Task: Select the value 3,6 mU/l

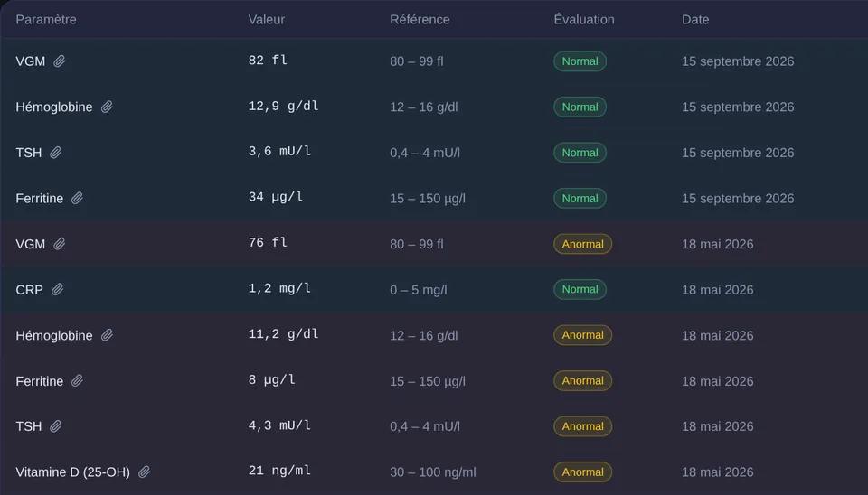Action: (x=279, y=152)
